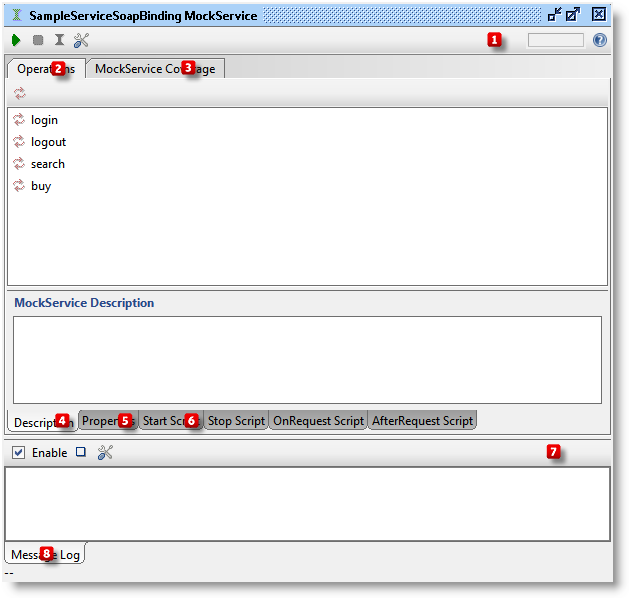Click the Enable label text
The height and width of the screenshot is (598, 629).
(x=50, y=453)
